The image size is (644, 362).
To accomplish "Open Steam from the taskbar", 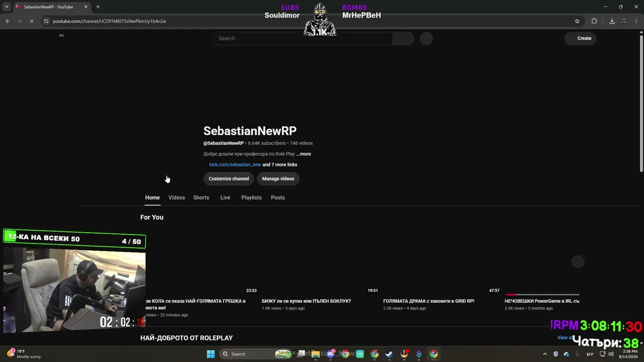I will [389, 354].
